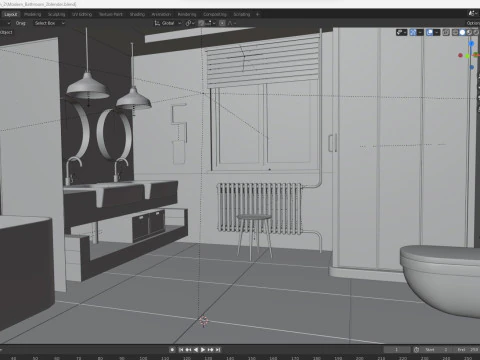Image resolution: width=480 pixels, height=360 pixels.
Task: Switch to material preview shading
Action: tap(469, 32)
